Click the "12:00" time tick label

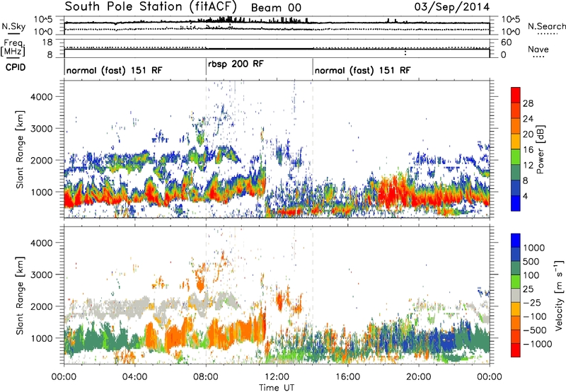pyautogui.click(x=277, y=377)
